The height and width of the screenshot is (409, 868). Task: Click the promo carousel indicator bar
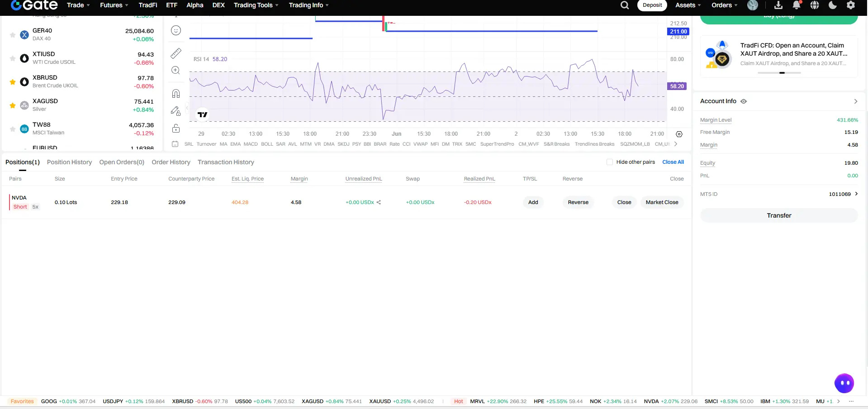(x=779, y=73)
